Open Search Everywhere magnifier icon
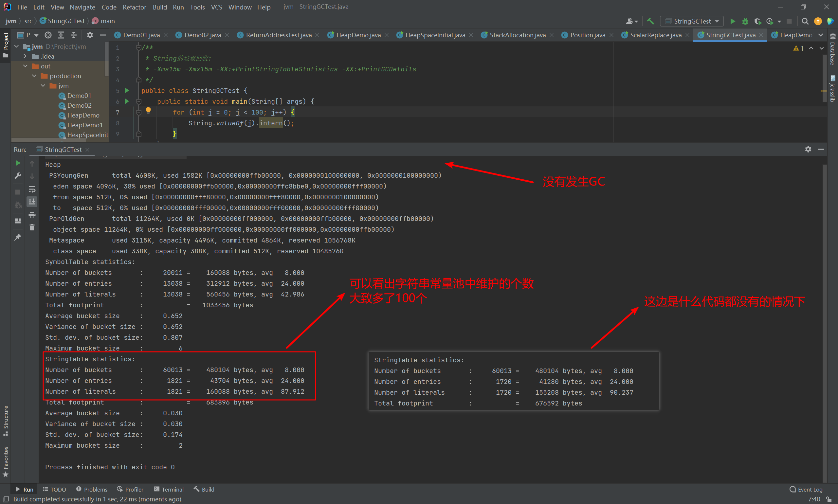The image size is (838, 504). pos(805,21)
